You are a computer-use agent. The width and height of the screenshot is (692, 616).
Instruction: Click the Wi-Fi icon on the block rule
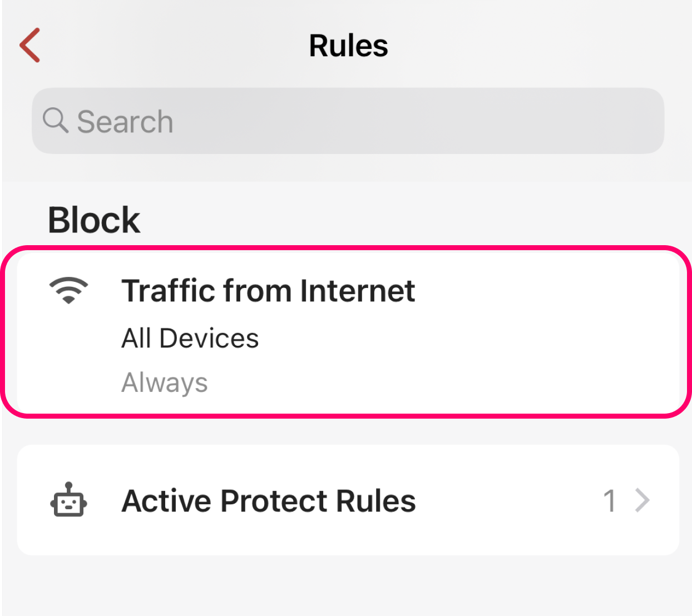[68, 290]
